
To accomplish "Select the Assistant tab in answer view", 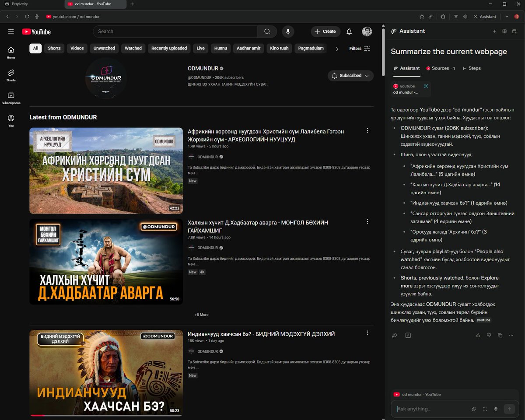I will [406, 68].
